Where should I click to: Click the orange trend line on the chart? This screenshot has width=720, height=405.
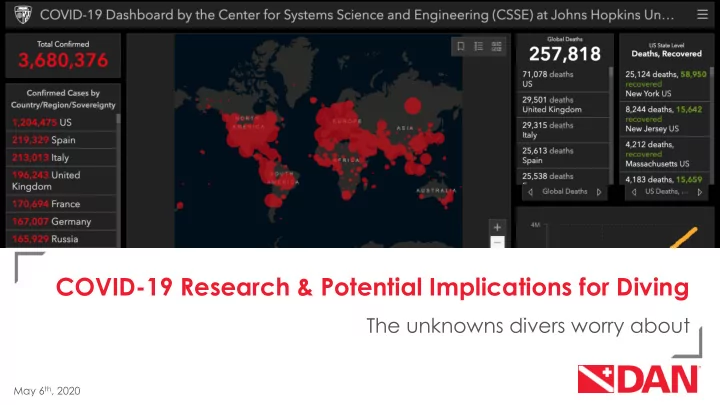pyautogui.click(x=684, y=237)
